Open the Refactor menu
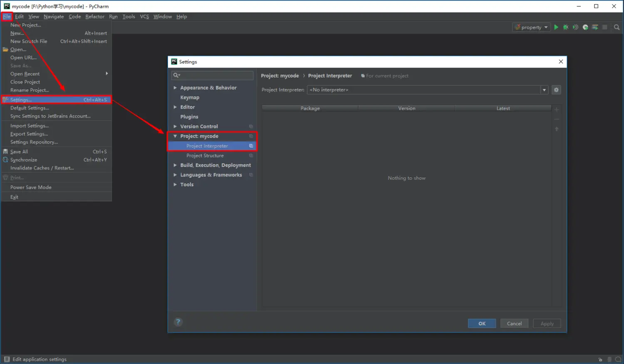This screenshot has width=624, height=364. (95, 17)
